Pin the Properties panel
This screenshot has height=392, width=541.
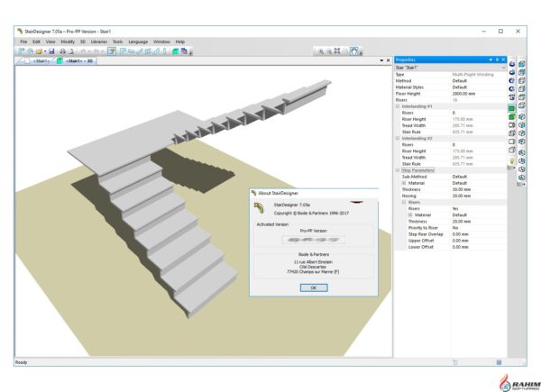497,59
